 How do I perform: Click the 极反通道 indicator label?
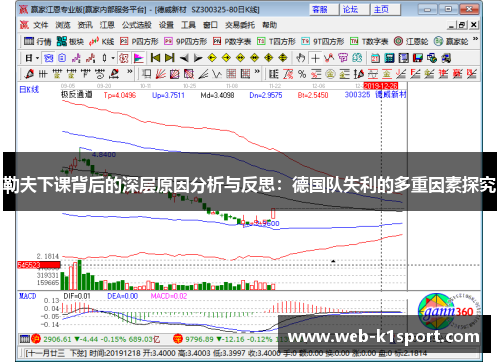[76, 95]
